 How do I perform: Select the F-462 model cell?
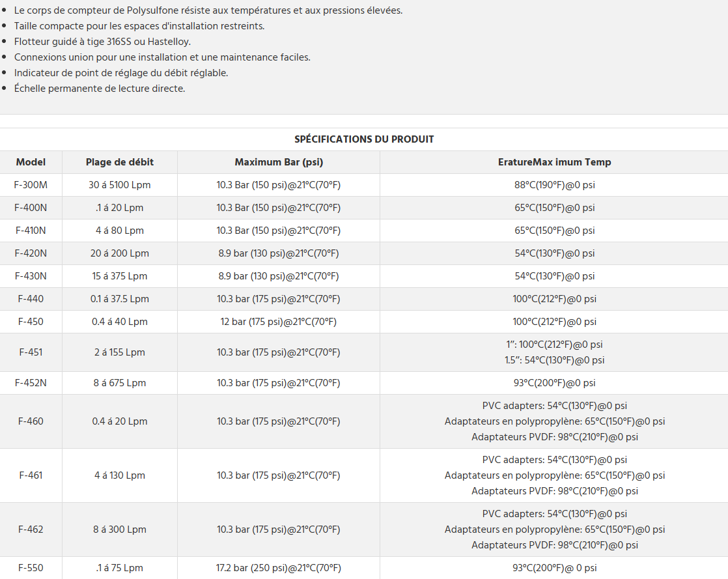[31, 530]
